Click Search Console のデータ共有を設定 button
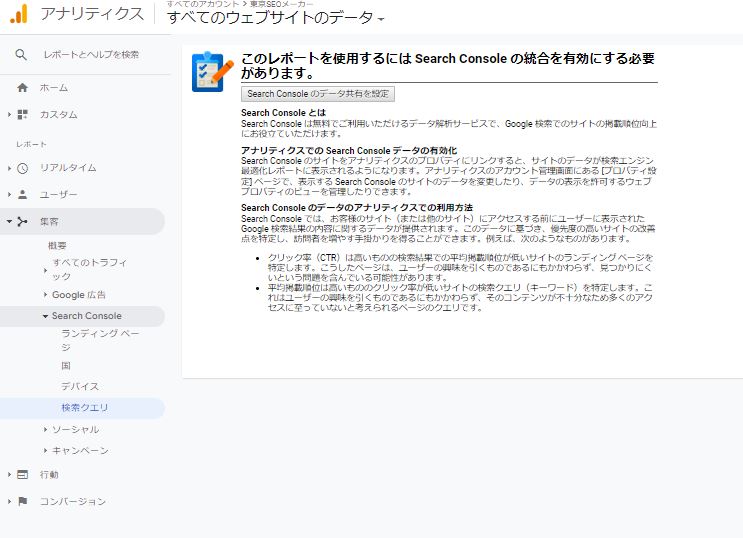This screenshot has height=538, width=743. click(318, 94)
